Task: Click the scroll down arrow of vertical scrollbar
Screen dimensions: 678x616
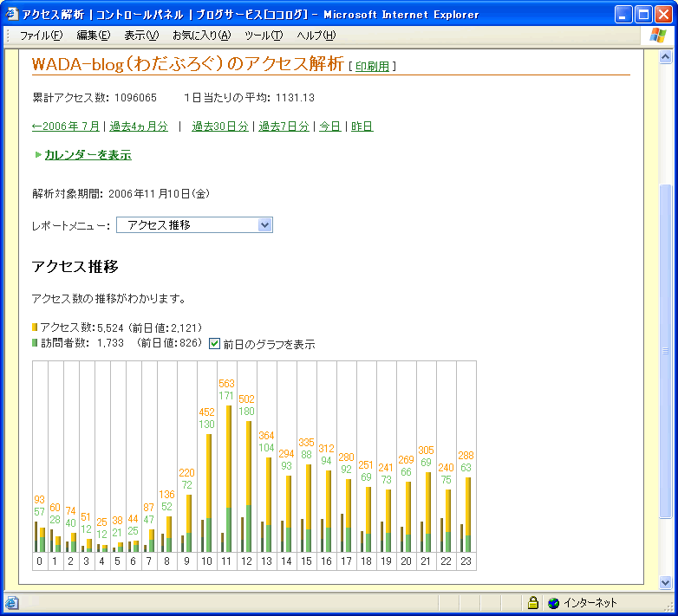Action: [x=666, y=583]
